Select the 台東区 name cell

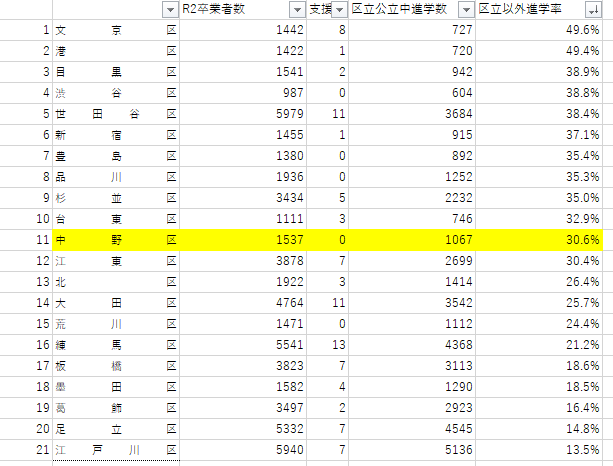click(116, 219)
